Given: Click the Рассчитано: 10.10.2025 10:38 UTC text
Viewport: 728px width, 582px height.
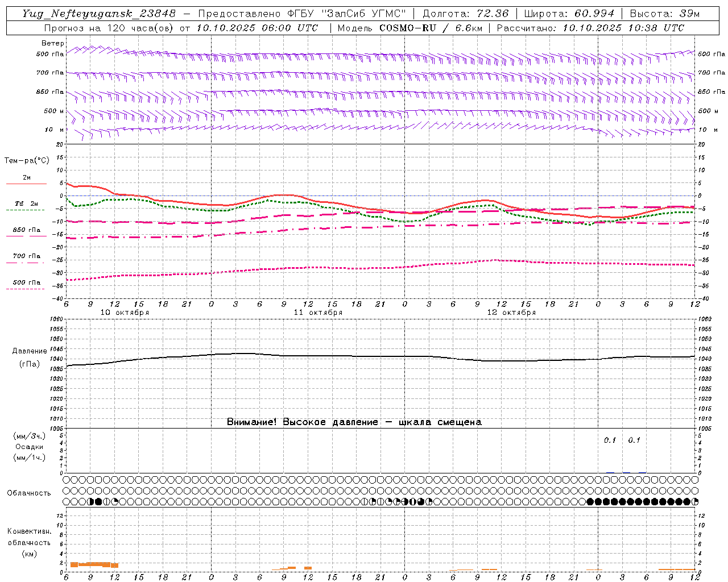Looking at the screenshot, I should [590, 28].
